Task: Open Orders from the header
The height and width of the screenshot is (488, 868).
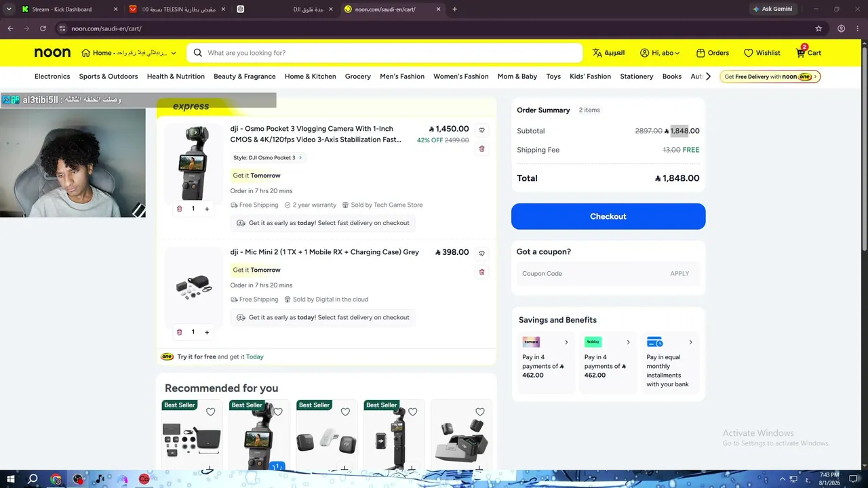Action: (x=711, y=53)
